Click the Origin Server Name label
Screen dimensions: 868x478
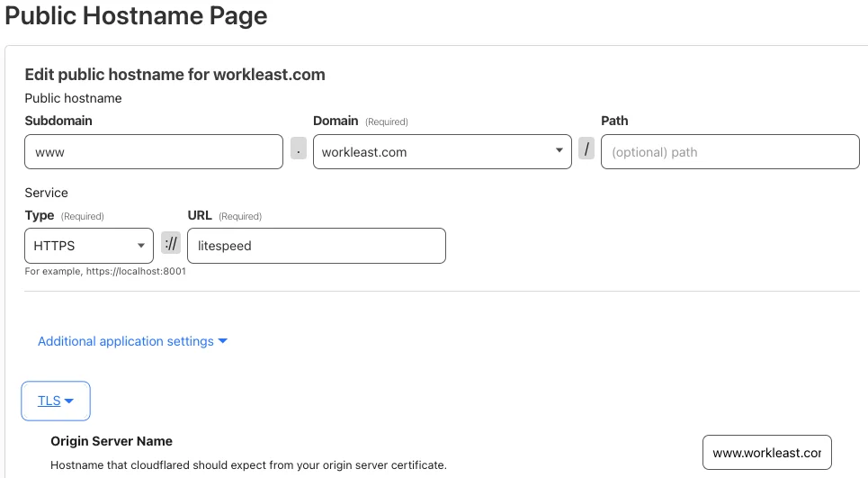click(x=112, y=441)
